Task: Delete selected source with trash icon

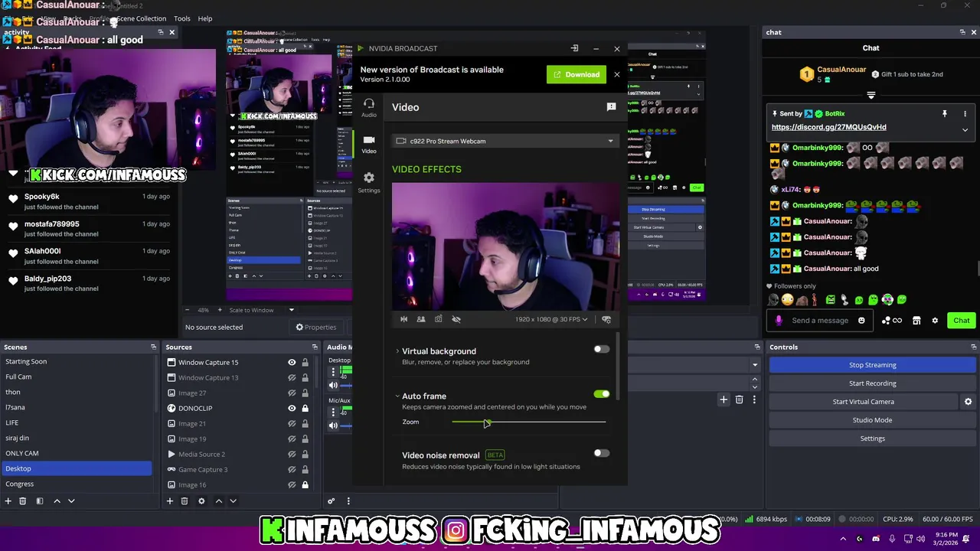Action: [185, 501]
